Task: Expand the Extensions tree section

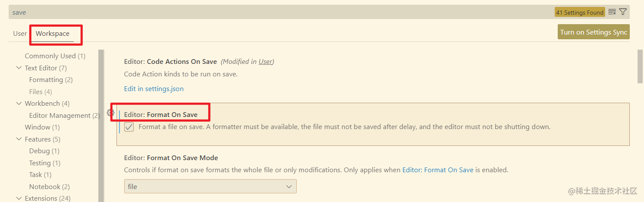Action: (x=19, y=199)
